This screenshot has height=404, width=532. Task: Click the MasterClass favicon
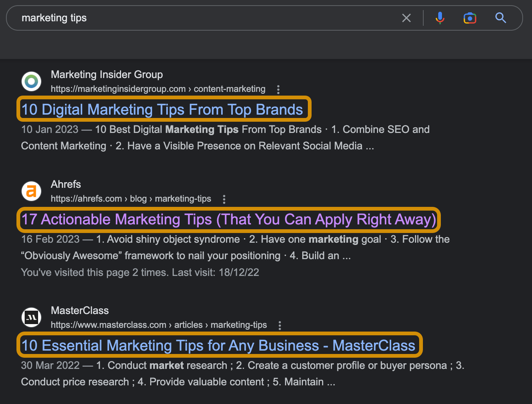tap(31, 317)
